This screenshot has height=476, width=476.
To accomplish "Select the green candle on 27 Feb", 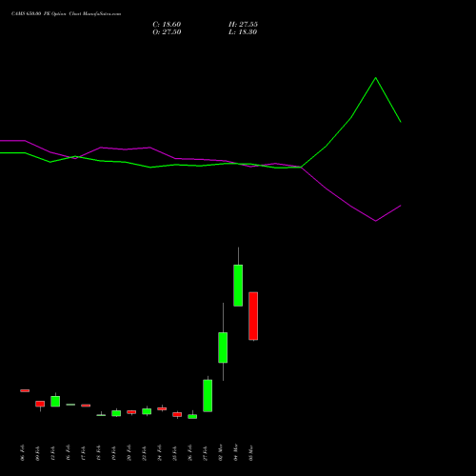I will pyautogui.click(x=208, y=396).
